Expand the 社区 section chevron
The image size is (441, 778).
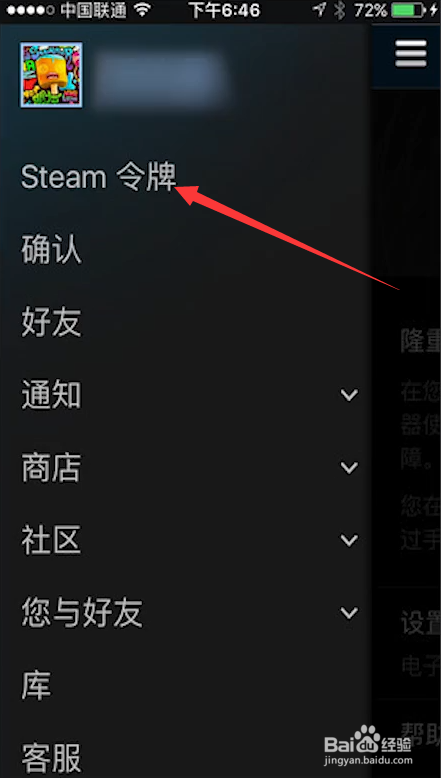pos(349,540)
